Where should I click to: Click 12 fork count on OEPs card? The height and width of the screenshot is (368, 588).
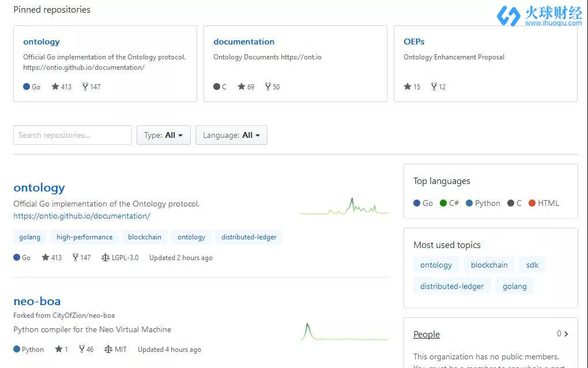(x=442, y=87)
